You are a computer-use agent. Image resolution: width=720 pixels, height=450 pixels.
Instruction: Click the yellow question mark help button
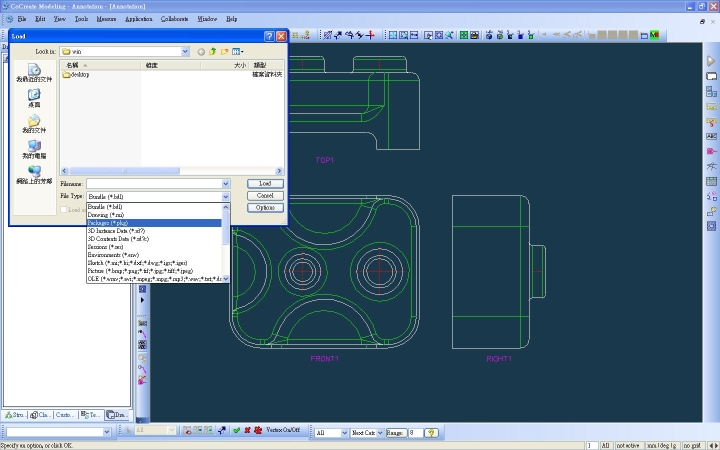tap(431, 433)
